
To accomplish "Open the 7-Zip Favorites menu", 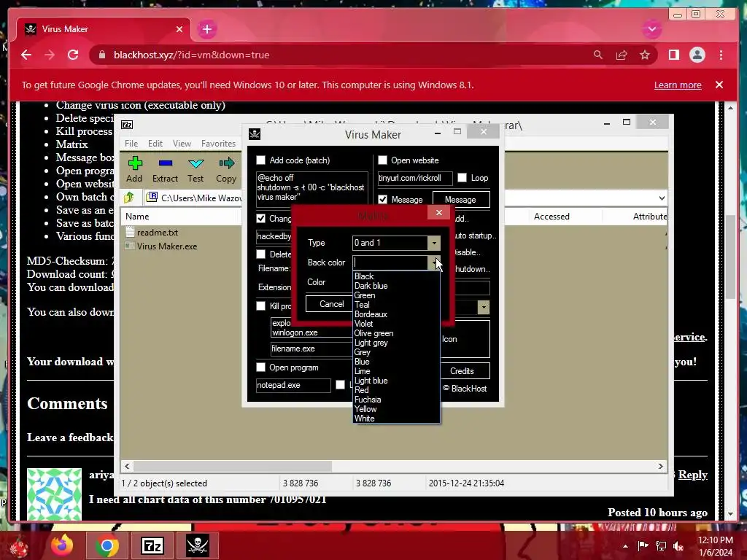I will pos(218,144).
